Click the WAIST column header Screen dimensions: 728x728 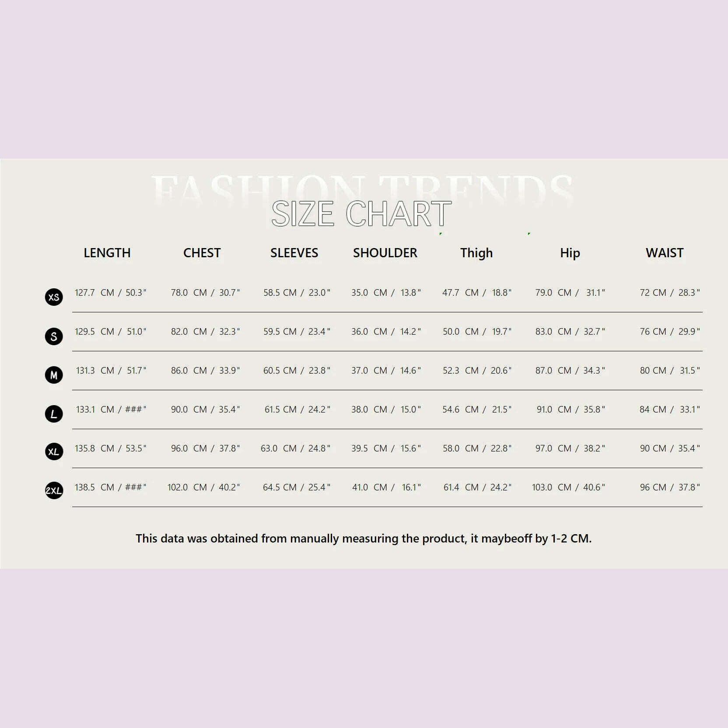pyautogui.click(x=664, y=253)
